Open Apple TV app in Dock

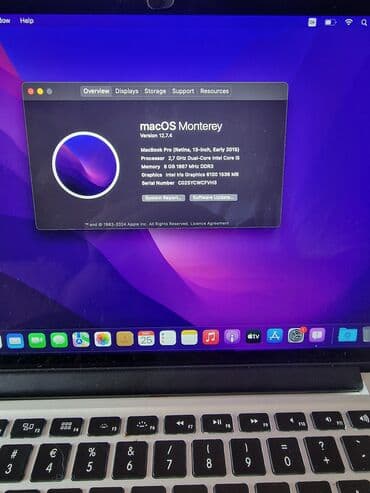click(253, 336)
